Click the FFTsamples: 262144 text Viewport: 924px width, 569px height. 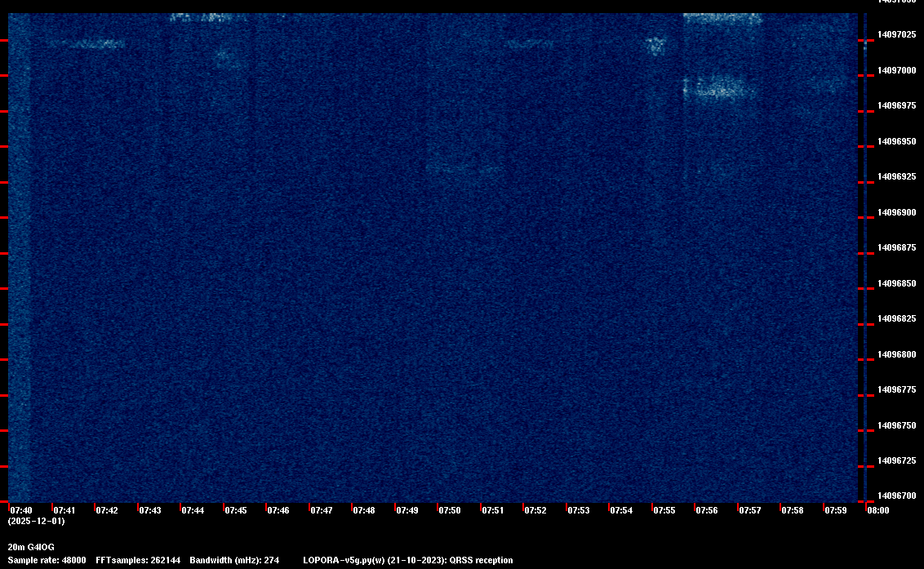pos(138,560)
